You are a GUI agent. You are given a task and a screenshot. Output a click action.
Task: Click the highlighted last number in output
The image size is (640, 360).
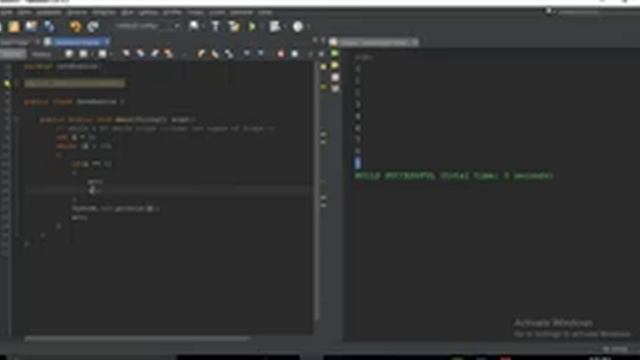pos(358,163)
